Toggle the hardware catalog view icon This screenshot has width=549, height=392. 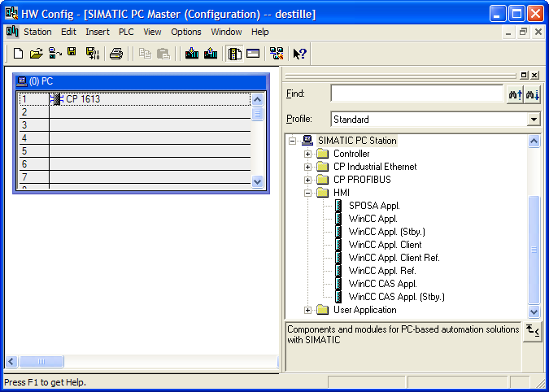pyautogui.click(x=234, y=54)
